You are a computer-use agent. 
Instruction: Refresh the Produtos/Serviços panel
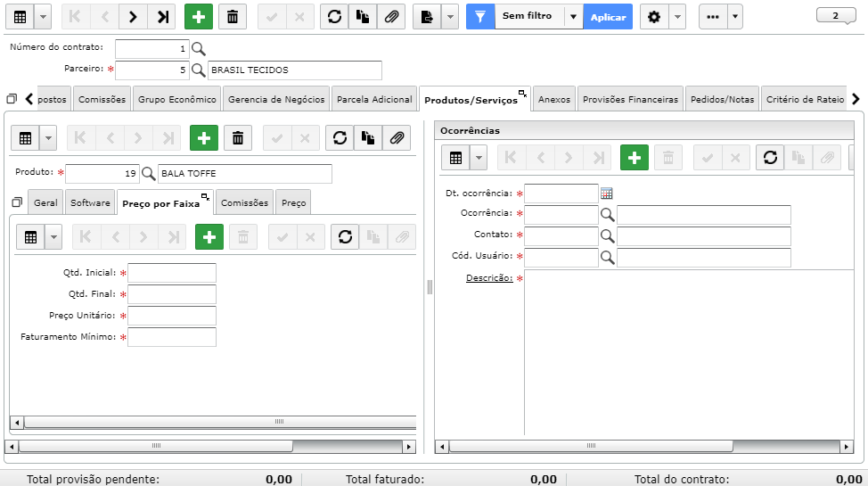(x=340, y=138)
